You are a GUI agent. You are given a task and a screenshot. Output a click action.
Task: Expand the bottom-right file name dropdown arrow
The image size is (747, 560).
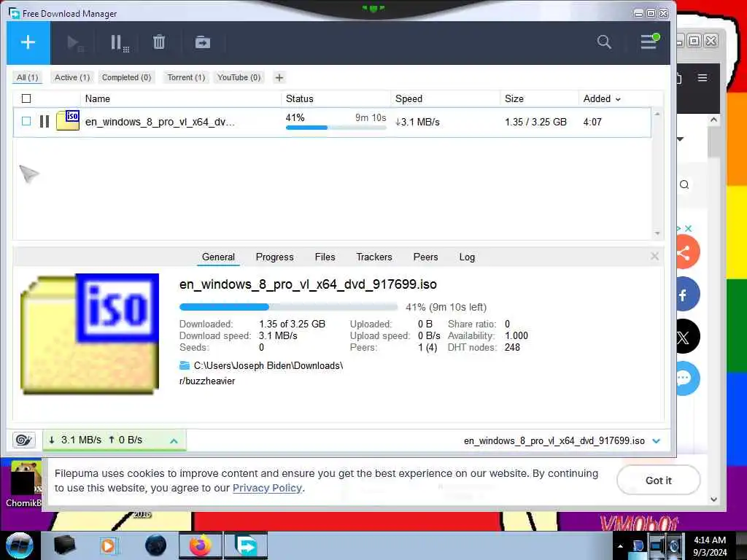point(656,441)
